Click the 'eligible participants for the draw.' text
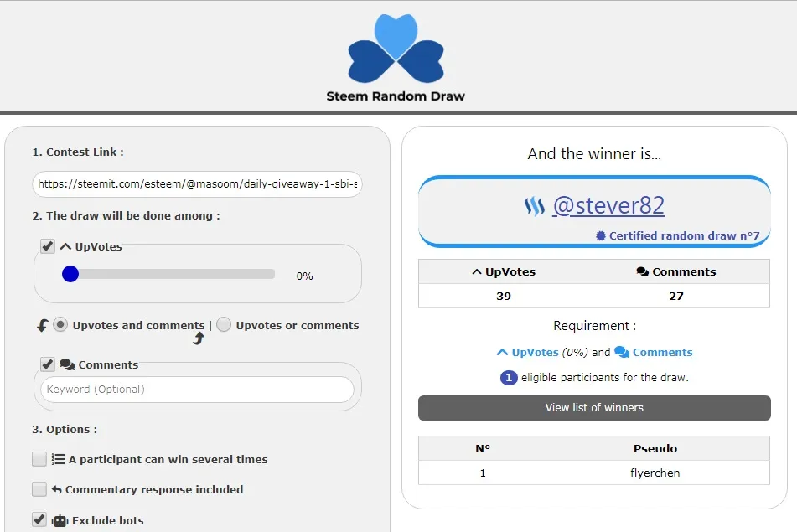Viewport: 797px width, 532px height. (x=604, y=378)
